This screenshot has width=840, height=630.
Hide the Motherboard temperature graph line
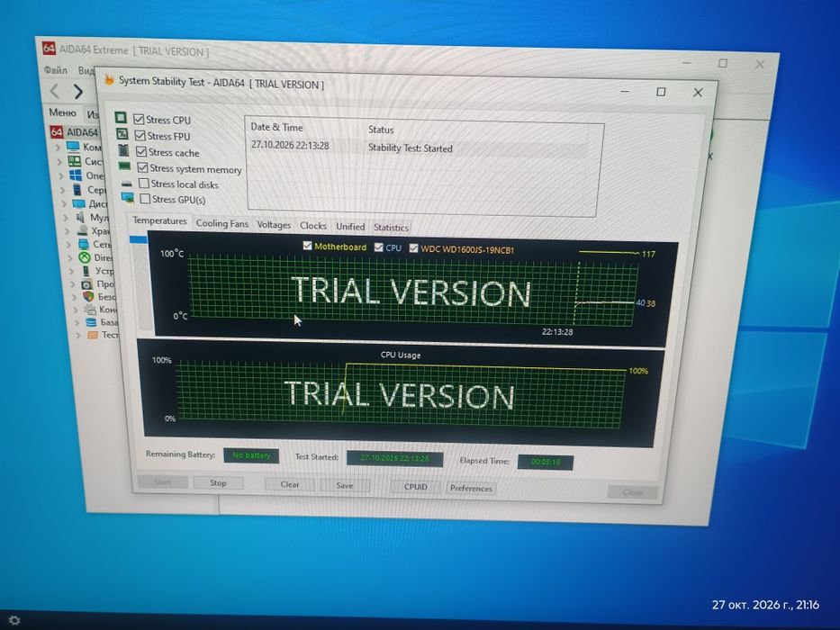[307, 246]
